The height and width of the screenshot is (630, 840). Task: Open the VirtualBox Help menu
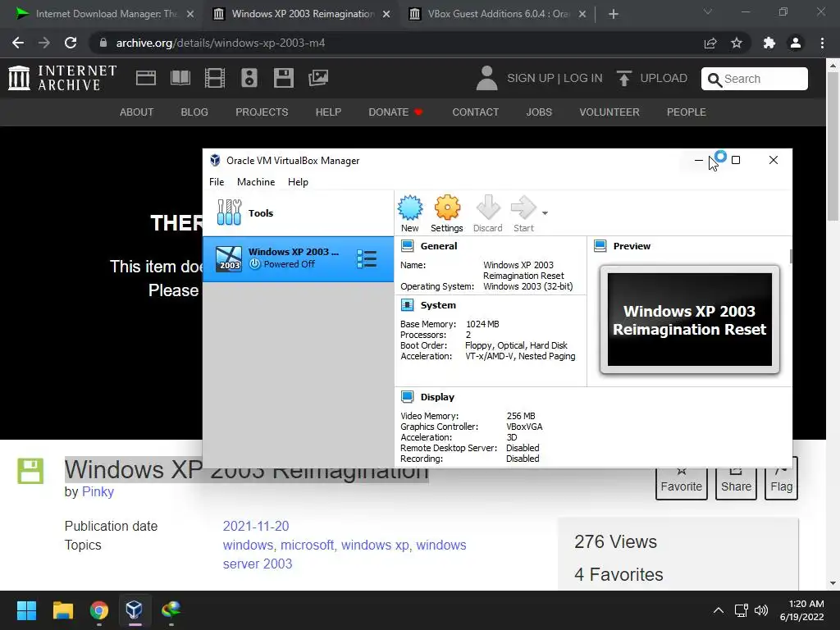click(298, 182)
